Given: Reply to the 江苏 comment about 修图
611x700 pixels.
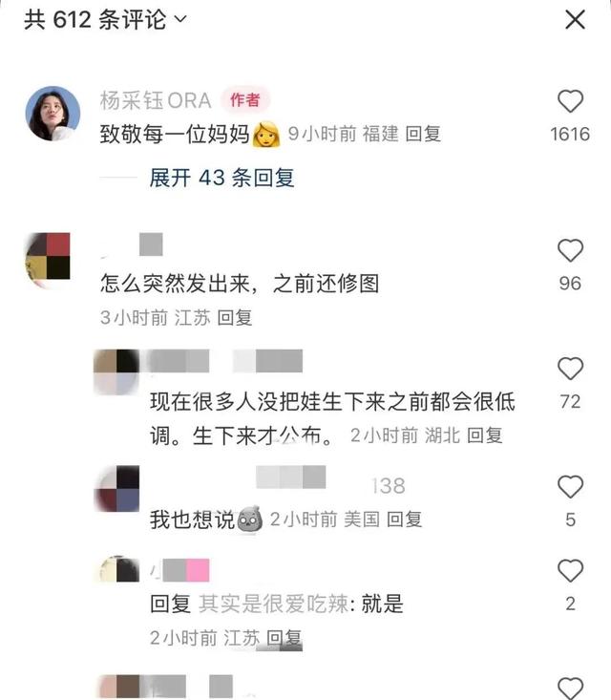Looking at the screenshot, I should coord(235,318).
